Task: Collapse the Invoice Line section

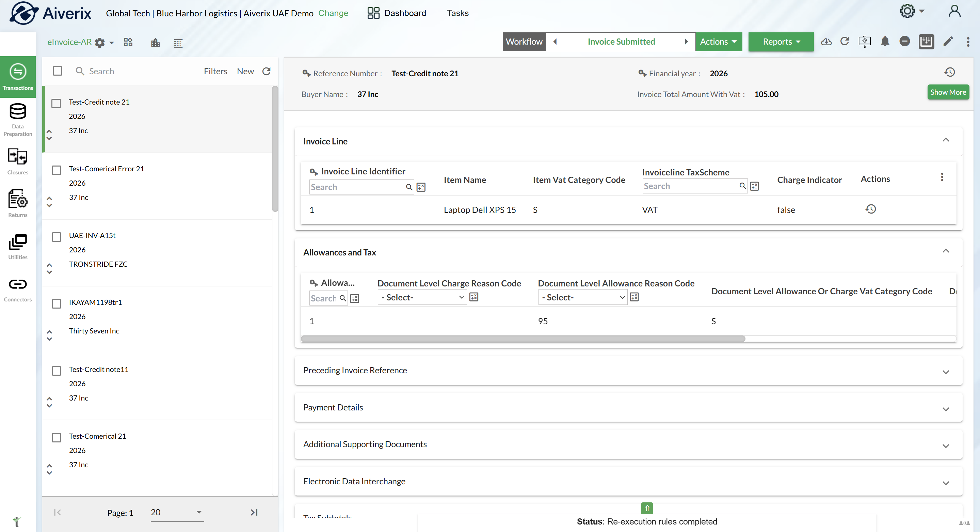Action: 945,140
